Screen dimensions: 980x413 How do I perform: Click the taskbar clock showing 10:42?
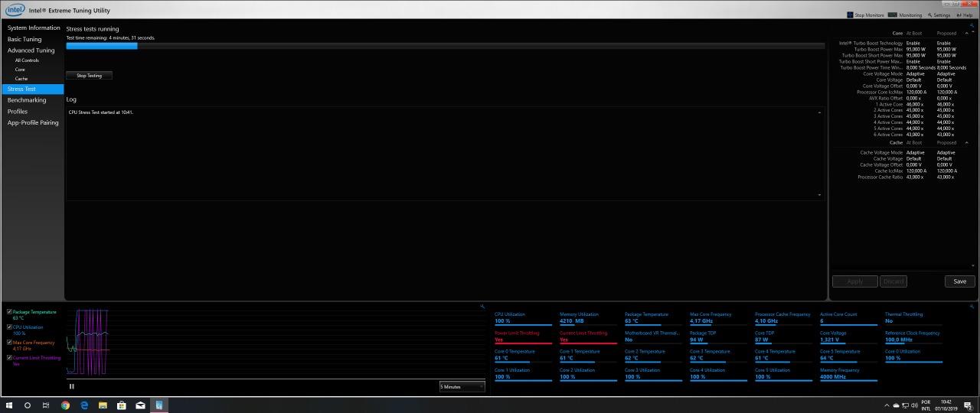(946, 405)
